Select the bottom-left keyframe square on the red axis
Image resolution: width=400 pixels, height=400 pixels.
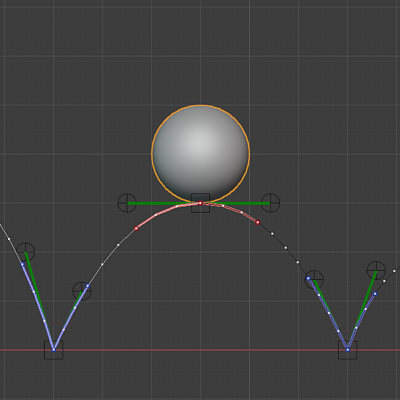click(54, 350)
